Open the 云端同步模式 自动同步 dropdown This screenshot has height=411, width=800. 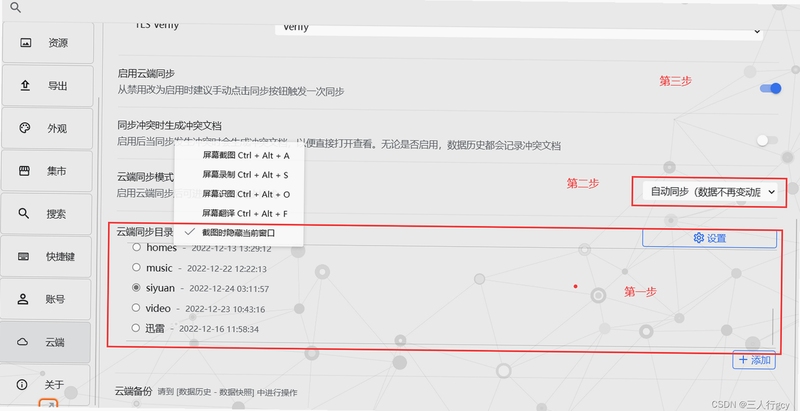710,192
